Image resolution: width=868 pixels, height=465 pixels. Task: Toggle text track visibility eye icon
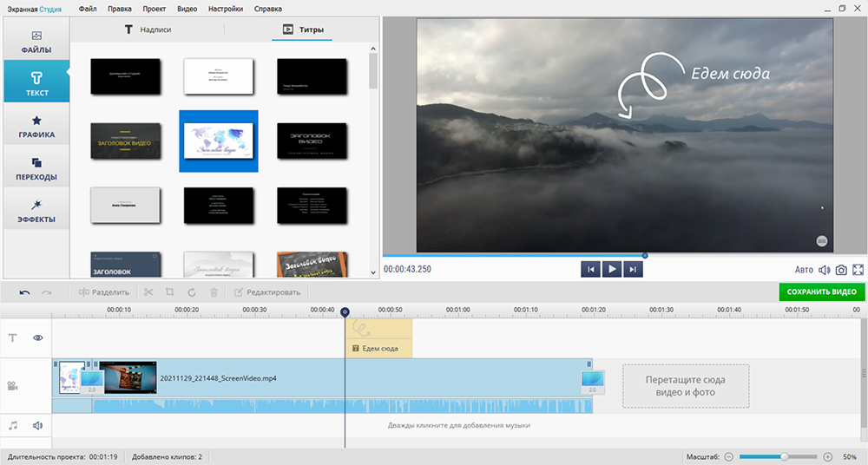pyautogui.click(x=37, y=337)
